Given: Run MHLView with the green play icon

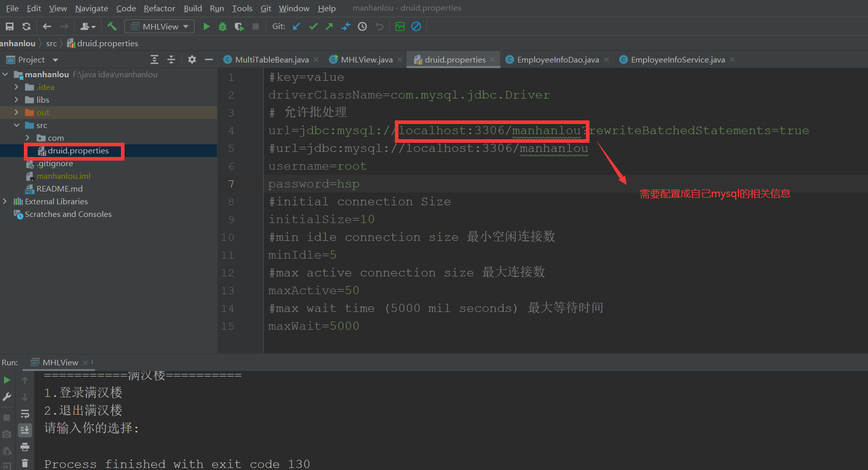Looking at the screenshot, I should pyautogui.click(x=206, y=26).
